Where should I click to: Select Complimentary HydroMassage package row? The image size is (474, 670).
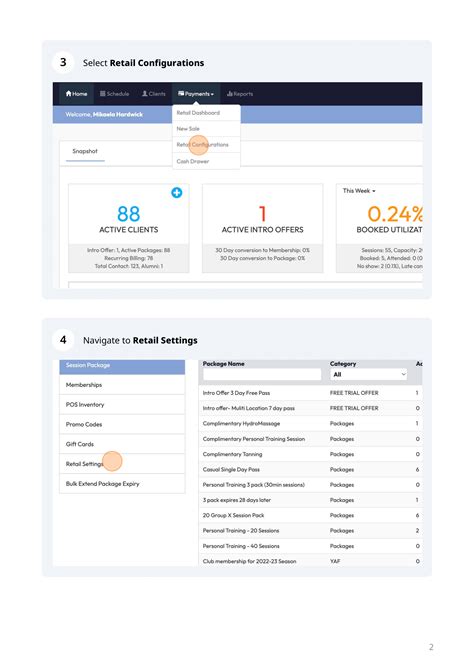[x=311, y=423]
